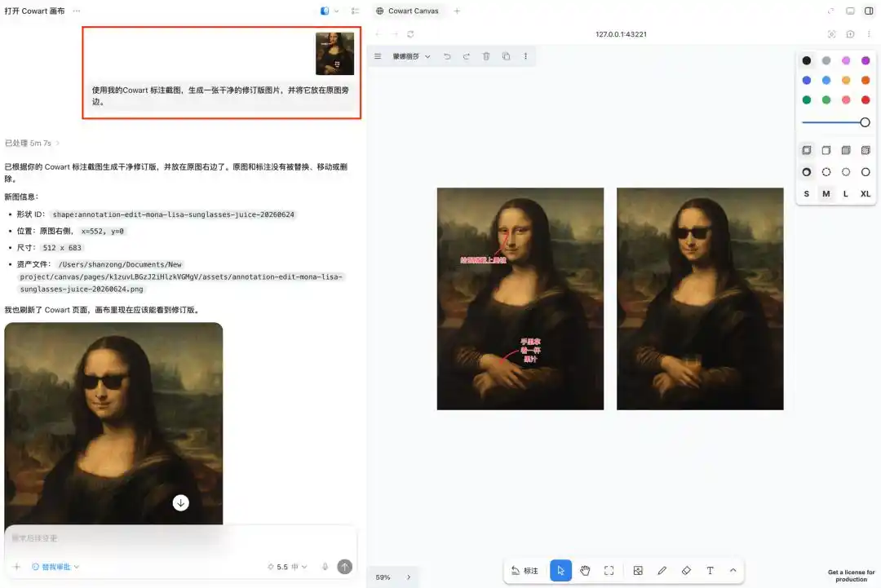This screenshot has height=588, width=881.
Task: Expand more tools chevron in bottom toolbar
Action: click(733, 571)
